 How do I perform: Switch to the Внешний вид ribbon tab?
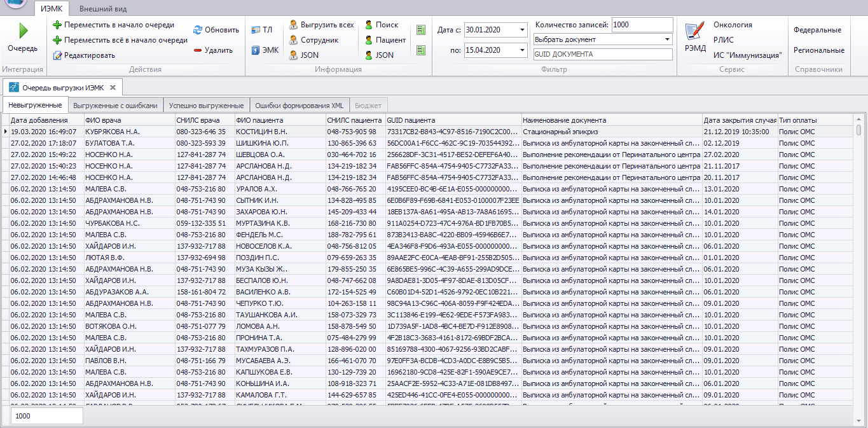click(103, 9)
